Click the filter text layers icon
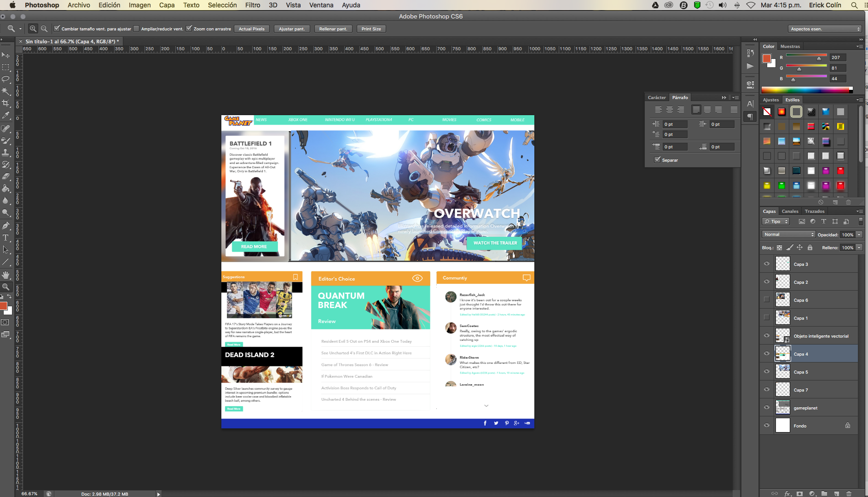This screenshot has height=497, width=868. (x=824, y=222)
